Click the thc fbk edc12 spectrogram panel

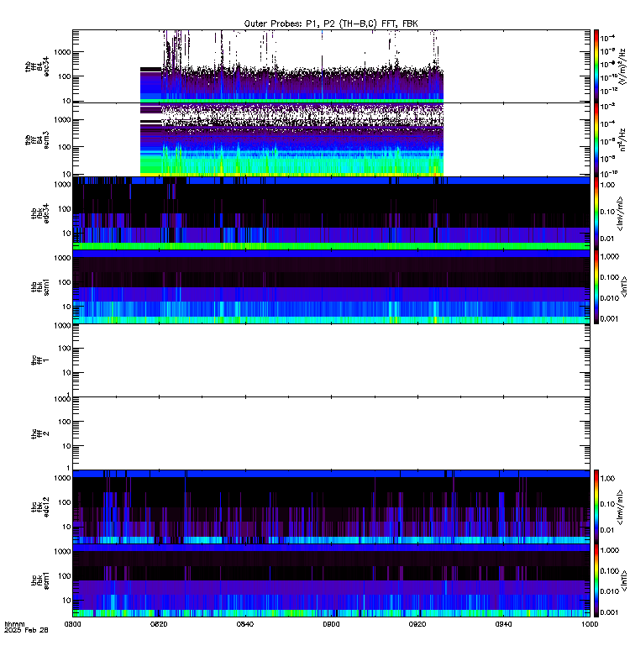click(331, 507)
